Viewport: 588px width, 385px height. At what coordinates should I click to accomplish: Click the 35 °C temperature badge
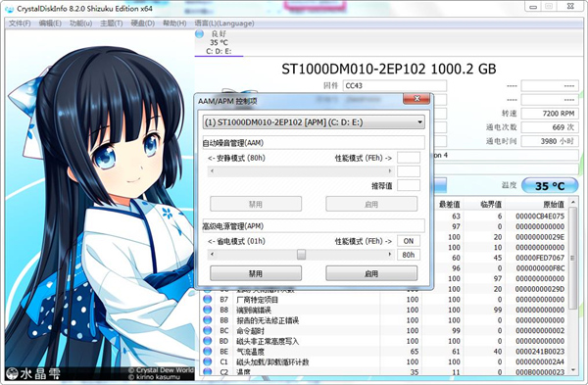click(x=550, y=186)
